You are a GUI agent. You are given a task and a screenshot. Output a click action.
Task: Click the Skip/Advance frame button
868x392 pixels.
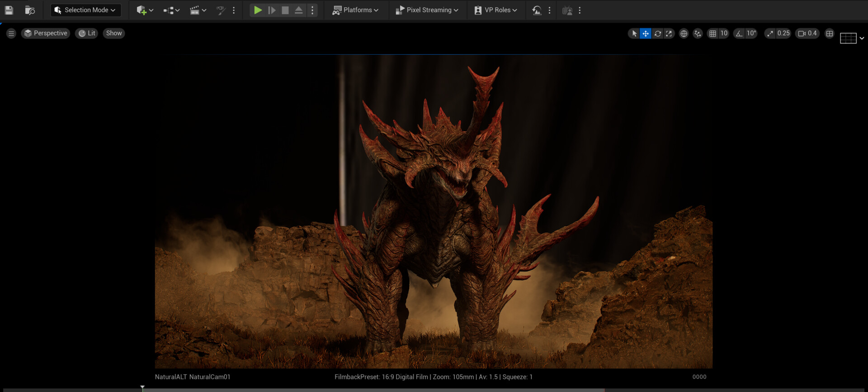pos(272,10)
